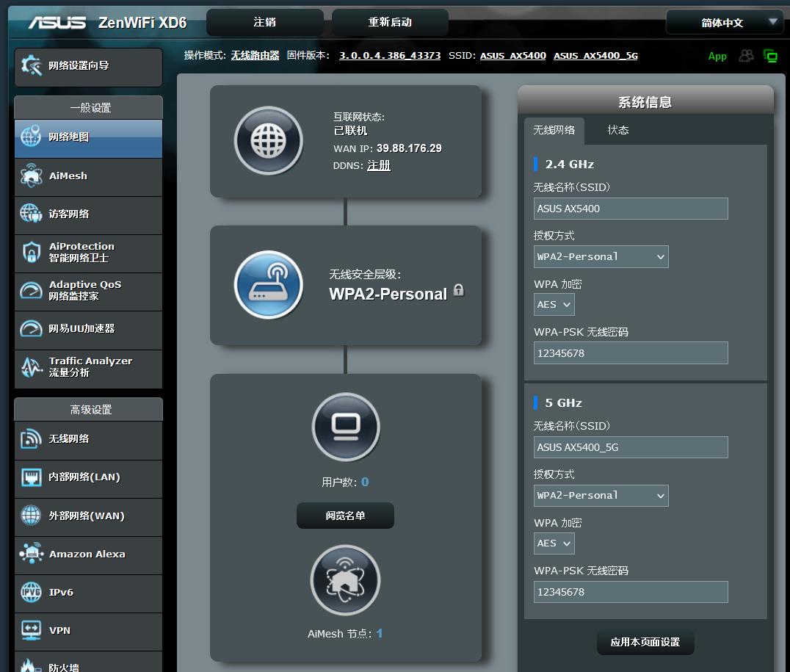The image size is (790, 672).
Task: Click the internet globe status icon
Action: [x=268, y=141]
